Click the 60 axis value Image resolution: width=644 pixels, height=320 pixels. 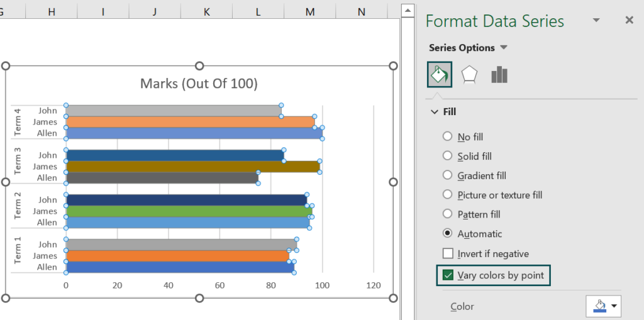pos(219,285)
